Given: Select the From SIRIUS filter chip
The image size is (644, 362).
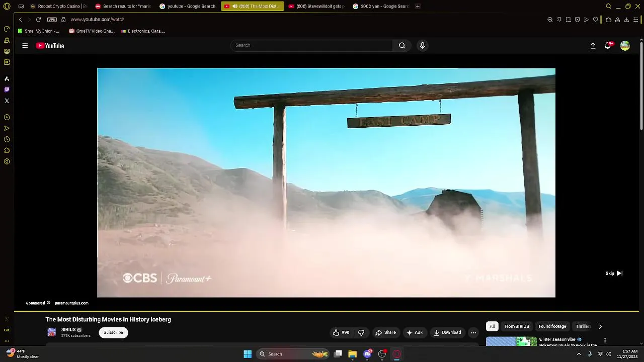Looking at the screenshot, I should 517,326.
